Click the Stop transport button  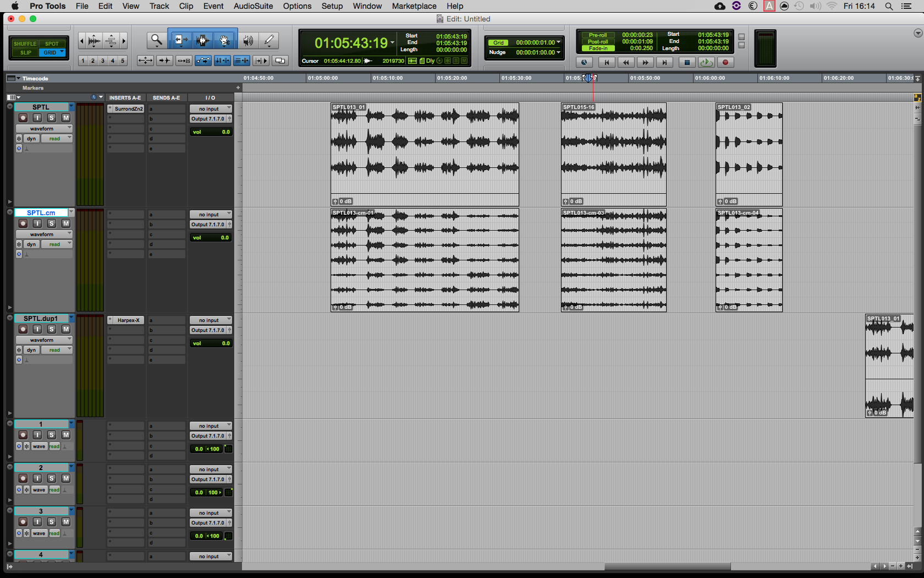[687, 62]
